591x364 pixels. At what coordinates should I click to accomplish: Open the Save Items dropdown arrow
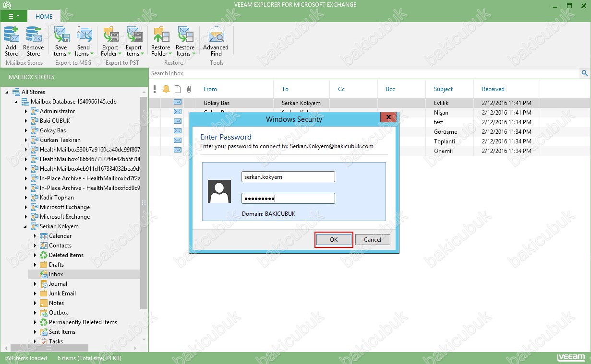coord(69,54)
